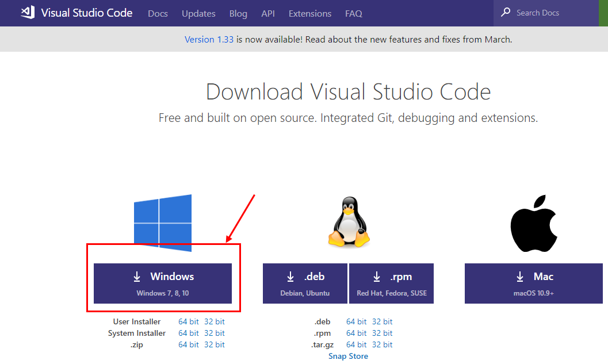The image size is (608, 364).
Task: Open the Updates menu item
Action: click(198, 14)
